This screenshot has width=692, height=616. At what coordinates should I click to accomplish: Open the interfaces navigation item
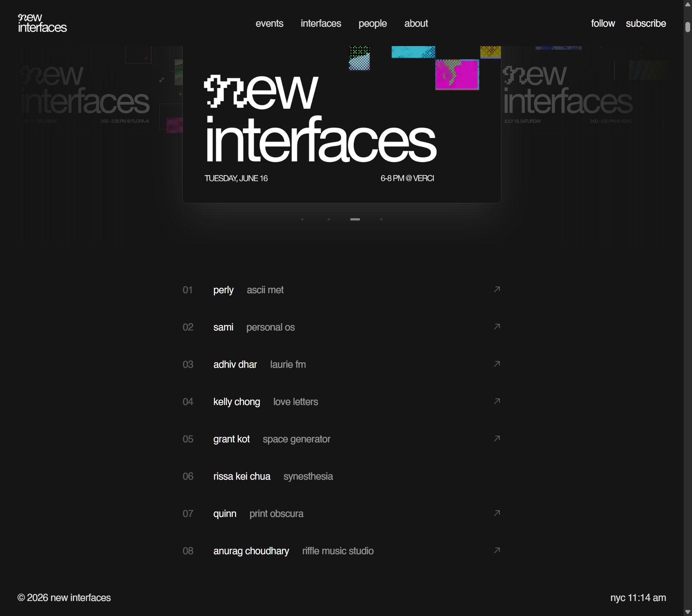(x=321, y=23)
